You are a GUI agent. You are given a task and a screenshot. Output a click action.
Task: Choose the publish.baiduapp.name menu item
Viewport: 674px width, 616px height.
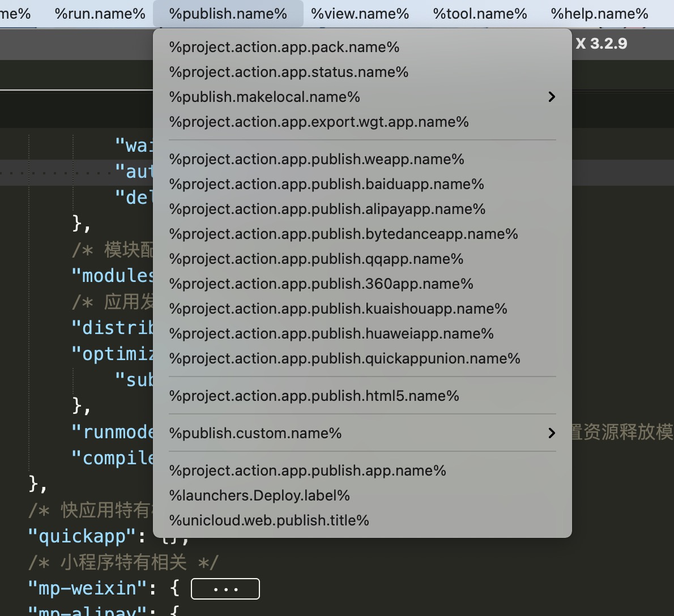pos(326,184)
